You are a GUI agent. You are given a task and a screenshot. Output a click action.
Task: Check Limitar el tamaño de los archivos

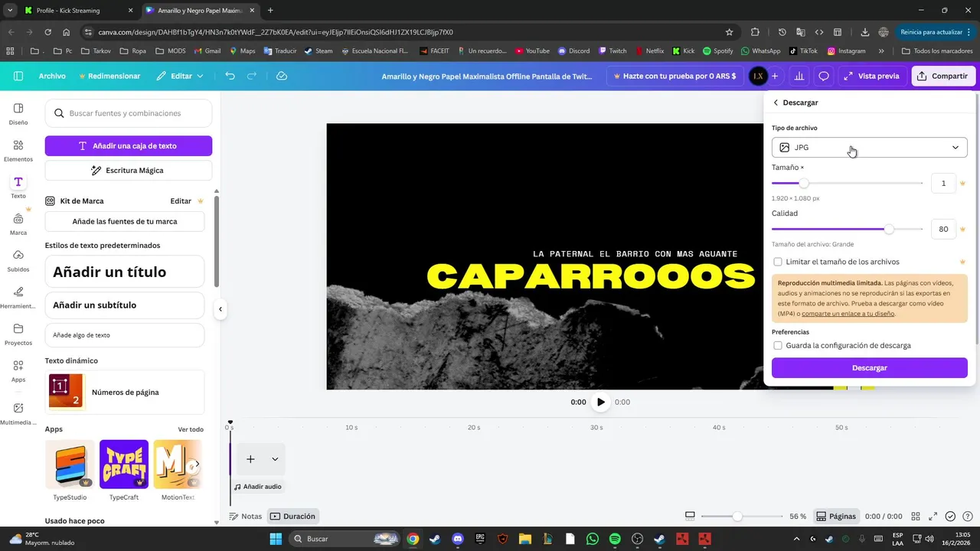pos(778,262)
